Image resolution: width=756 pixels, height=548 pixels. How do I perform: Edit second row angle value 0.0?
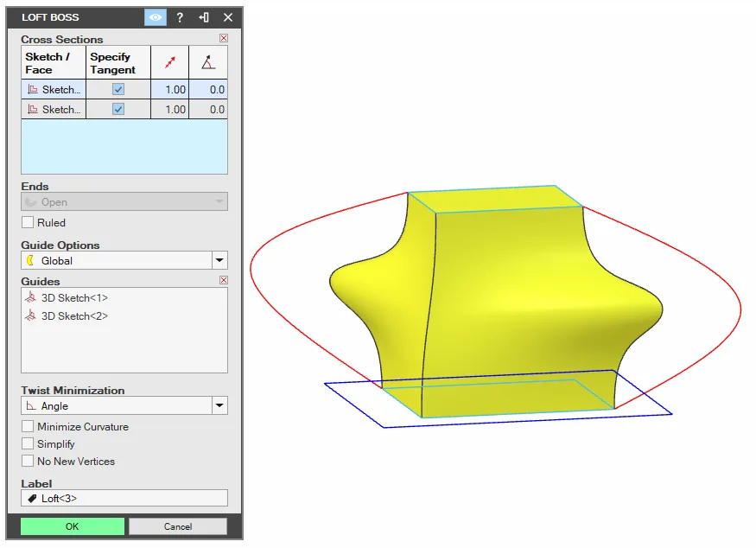(208, 110)
